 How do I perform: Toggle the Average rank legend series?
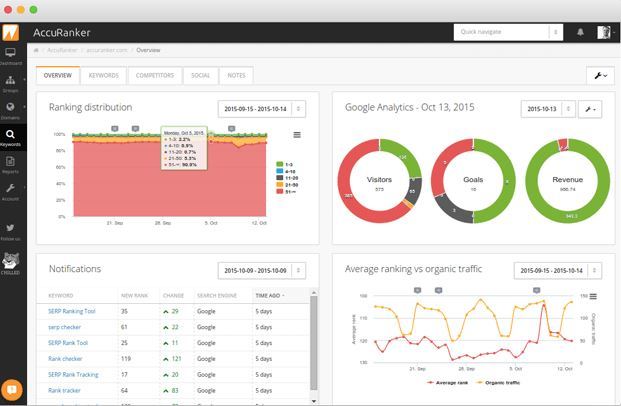pyautogui.click(x=448, y=383)
